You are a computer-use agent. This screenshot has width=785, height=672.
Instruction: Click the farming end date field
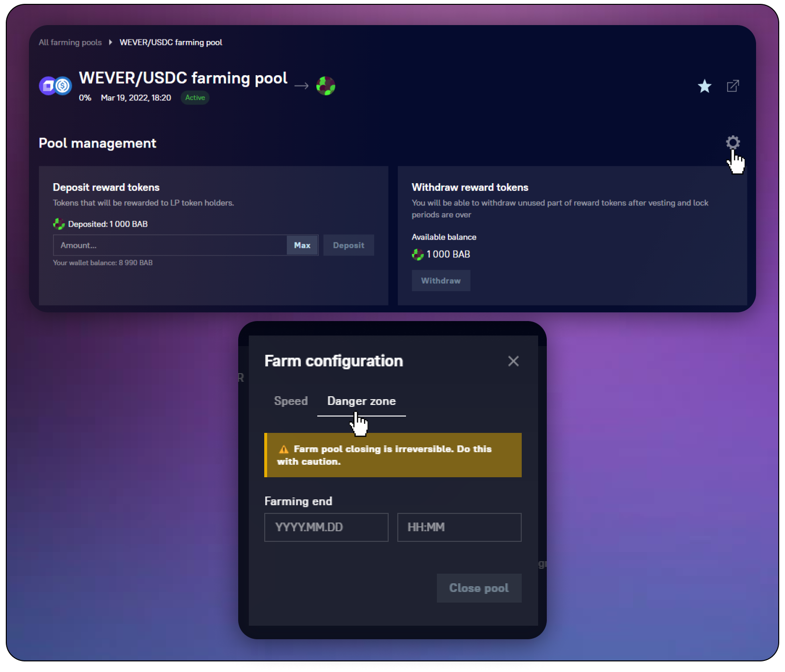[326, 527]
